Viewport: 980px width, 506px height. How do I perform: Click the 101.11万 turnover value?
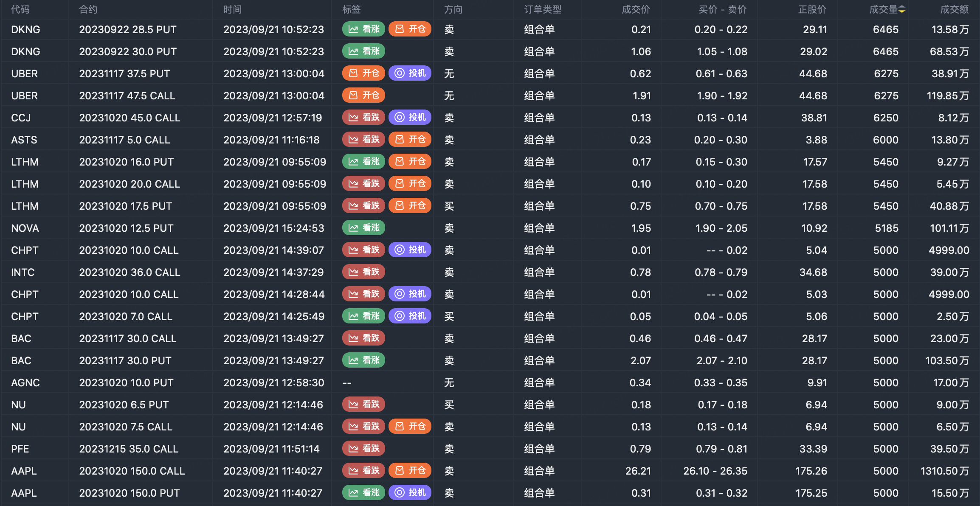click(x=949, y=228)
